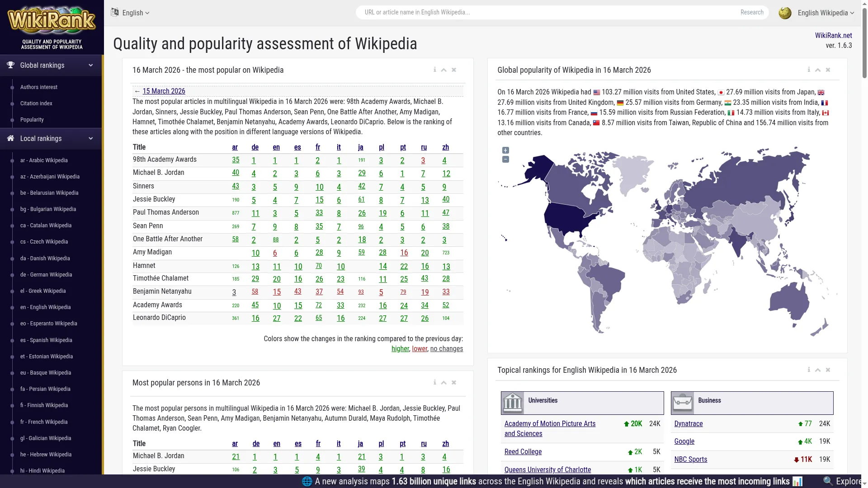Close the Most popular persons panel
This screenshot has height=488, width=868.
[454, 383]
